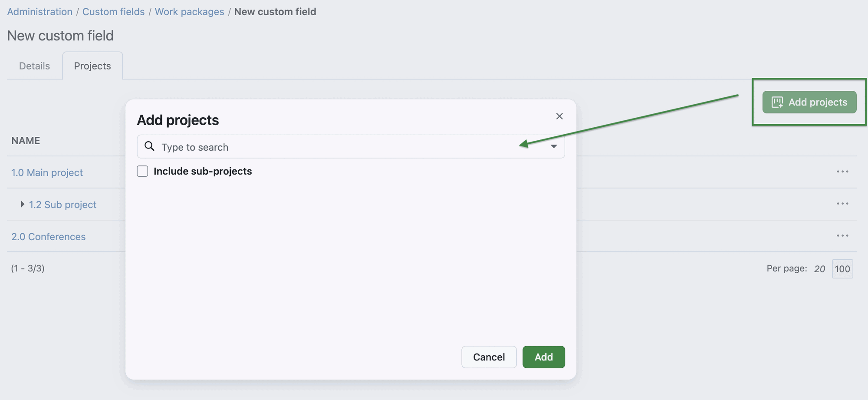Open the actions menu for 2.0 Conferences
The width and height of the screenshot is (868, 400).
point(842,235)
